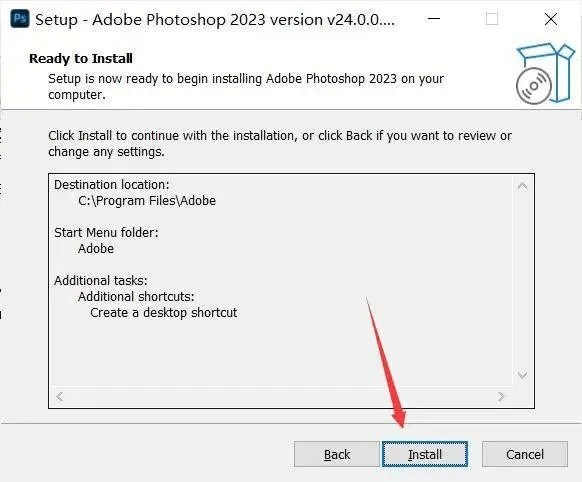Click the right arrow of horizontal scrollbar
Viewport: 582px width, 482px height.
pos(501,397)
